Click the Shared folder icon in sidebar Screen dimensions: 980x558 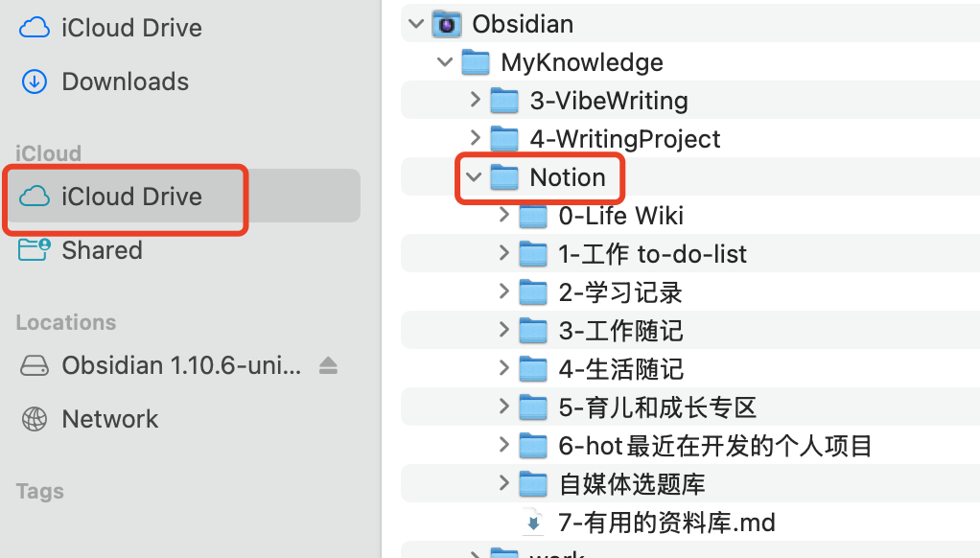[x=35, y=250]
